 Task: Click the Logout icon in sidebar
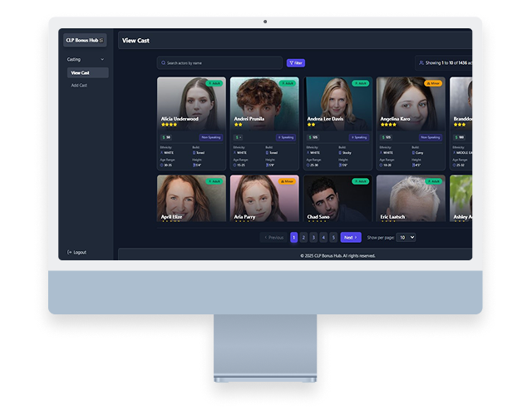[70, 252]
